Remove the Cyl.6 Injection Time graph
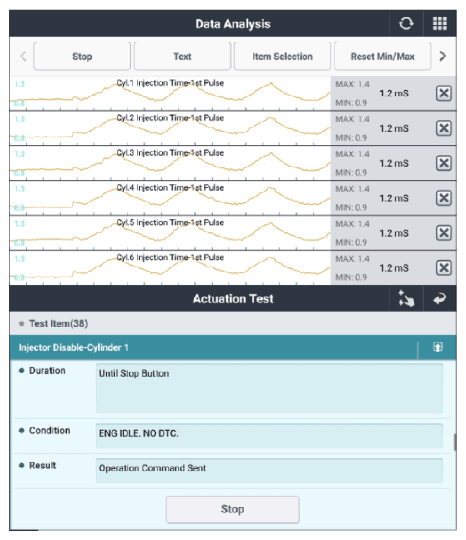466x540 pixels. click(x=444, y=268)
